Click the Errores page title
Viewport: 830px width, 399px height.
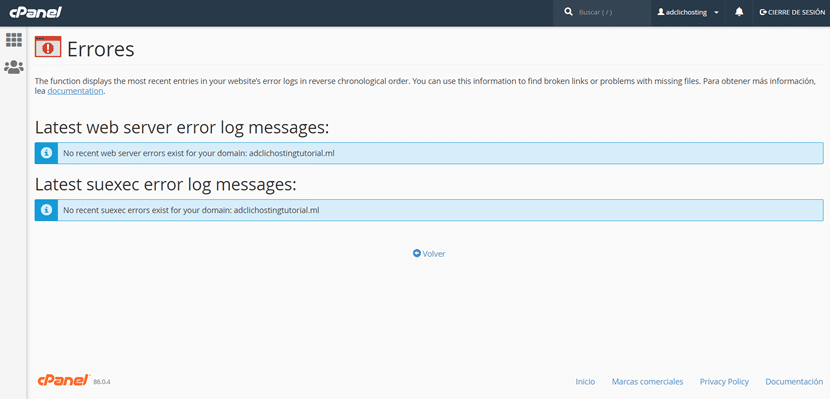point(101,49)
